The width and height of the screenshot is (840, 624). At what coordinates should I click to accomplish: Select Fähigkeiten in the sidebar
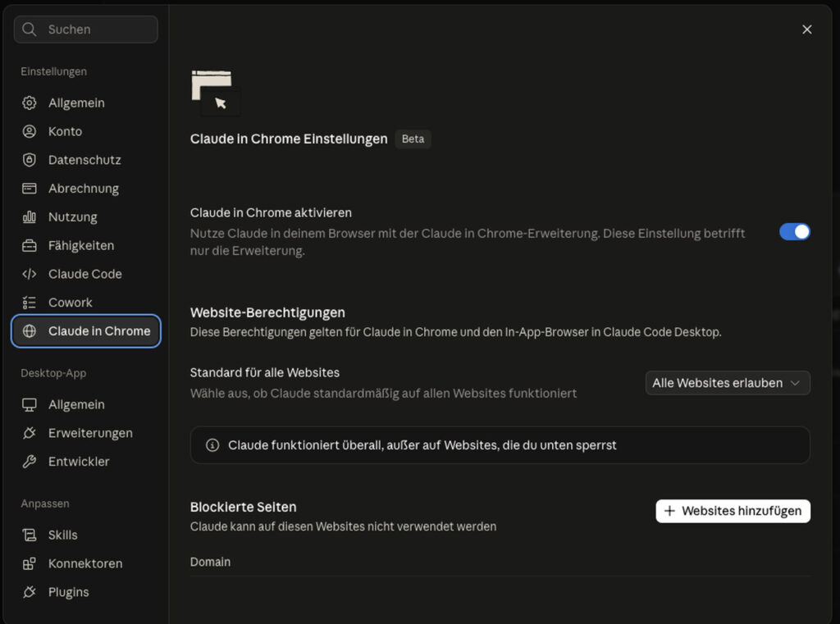[x=85, y=245]
